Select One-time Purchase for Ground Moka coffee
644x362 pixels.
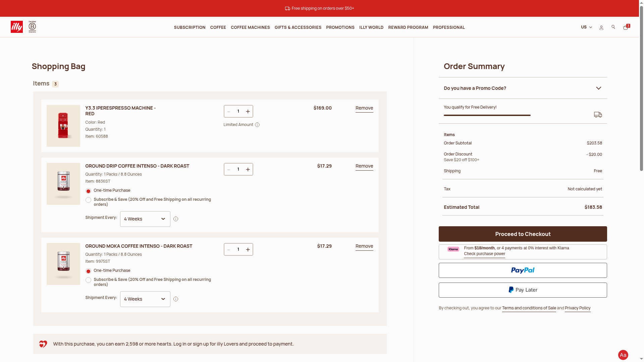point(88,271)
